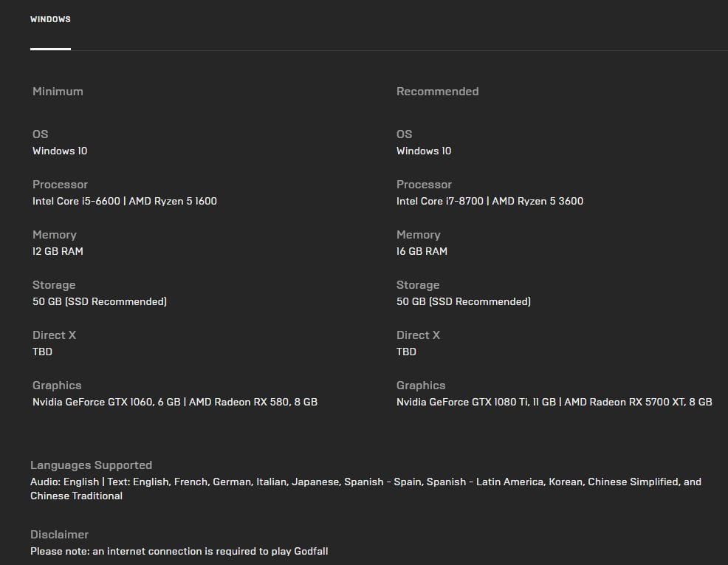This screenshot has height=565, width=728.
Task: Click Windows 10 under Minimum OS
Action: click(x=60, y=151)
